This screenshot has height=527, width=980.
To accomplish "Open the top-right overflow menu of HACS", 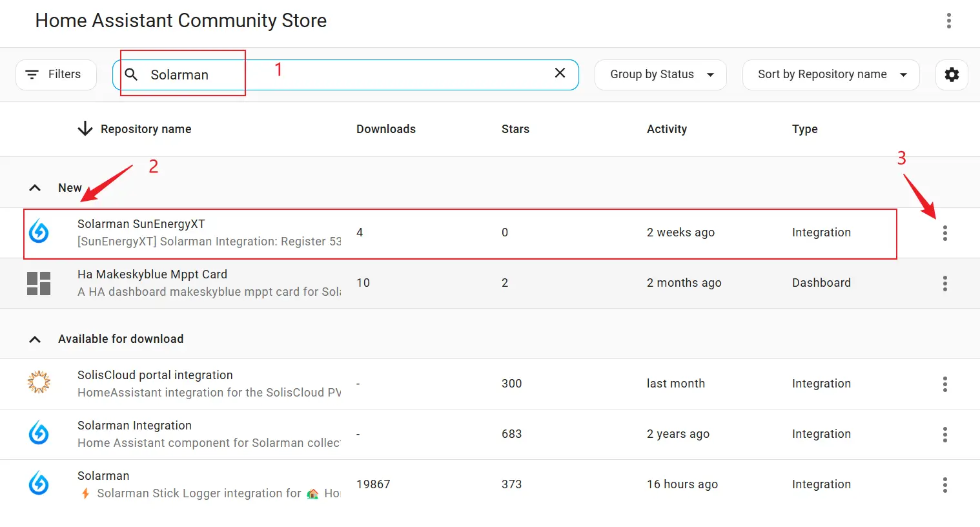I will tap(948, 21).
